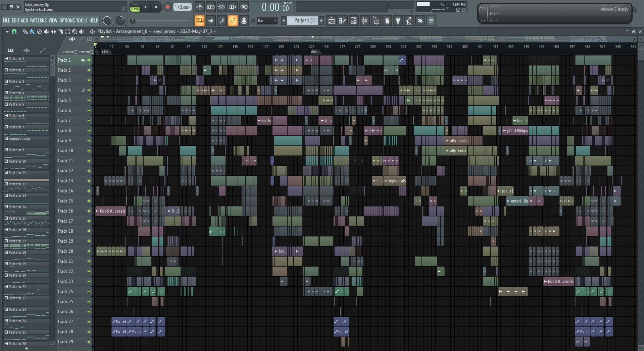
Task: Click the main volume knob
Action: [107, 21]
